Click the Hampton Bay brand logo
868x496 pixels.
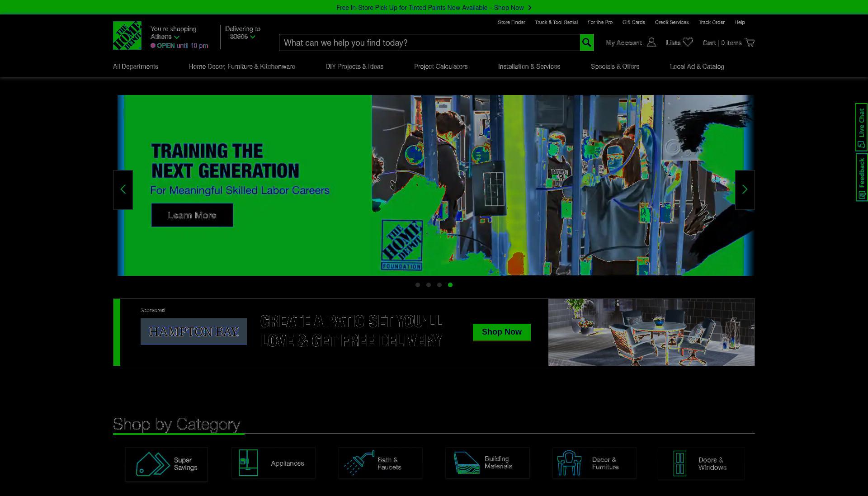[193, 332]
